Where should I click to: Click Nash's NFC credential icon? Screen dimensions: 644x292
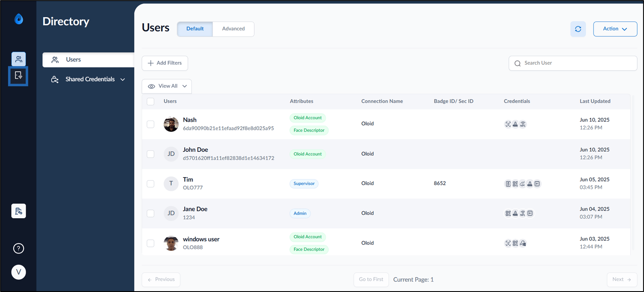point(522,124)
